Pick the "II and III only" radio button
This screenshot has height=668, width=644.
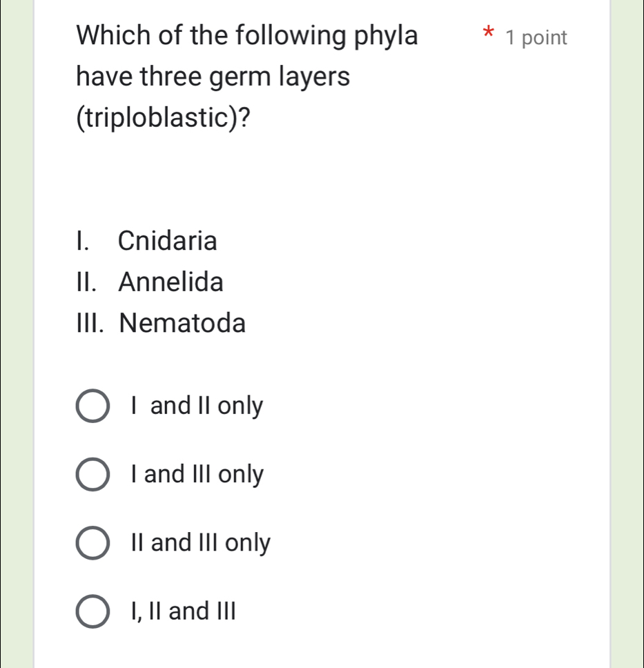[x=92, y=544]
